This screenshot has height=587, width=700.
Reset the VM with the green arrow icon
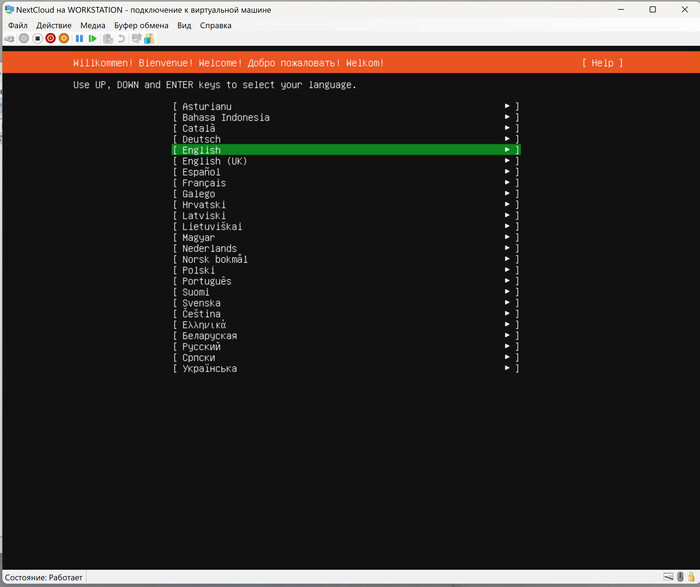[x=93, y=38]
